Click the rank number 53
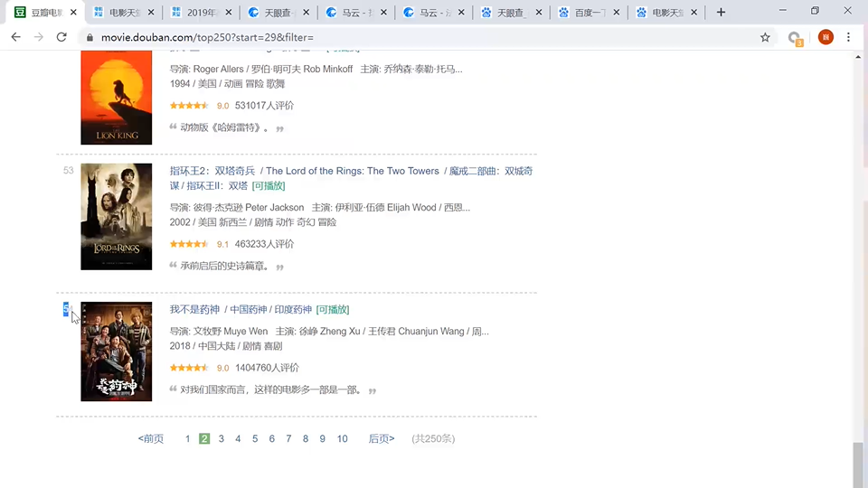 pyautogui.click(x=68, y=171)
